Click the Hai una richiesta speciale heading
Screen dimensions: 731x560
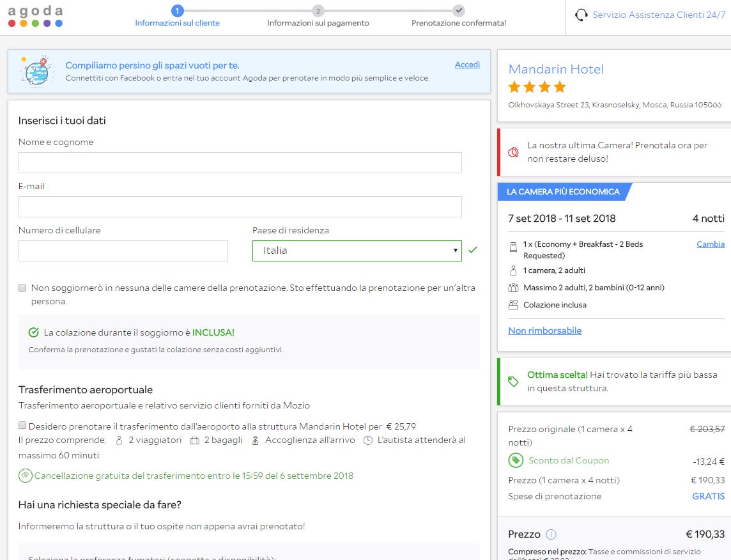click(x=99, y=505)
